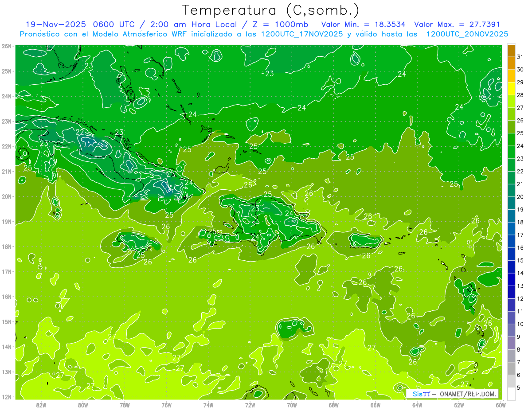
Task: Click the 72W longitude axis label
Action: tap(250, 404)
